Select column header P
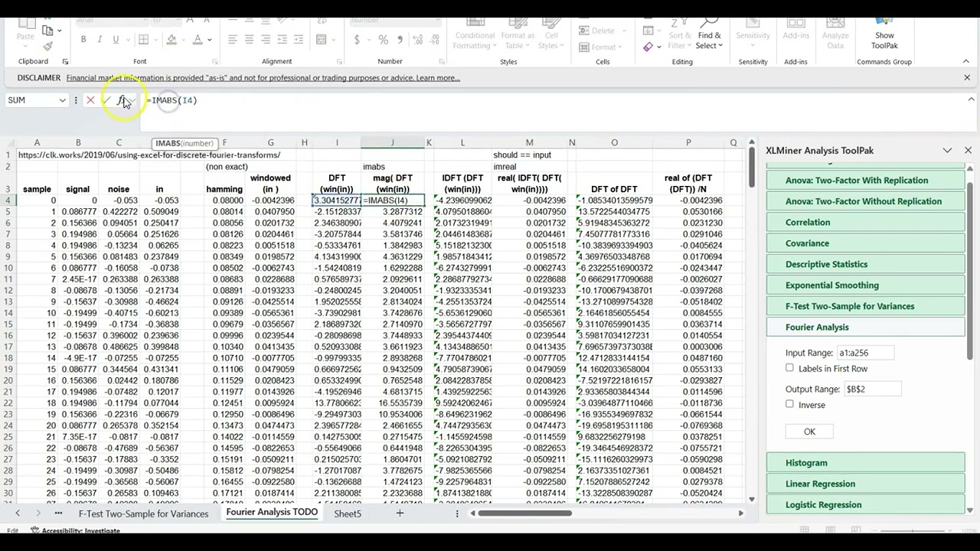Viewport: 980px width, 551px height. [x=688, y=143]
